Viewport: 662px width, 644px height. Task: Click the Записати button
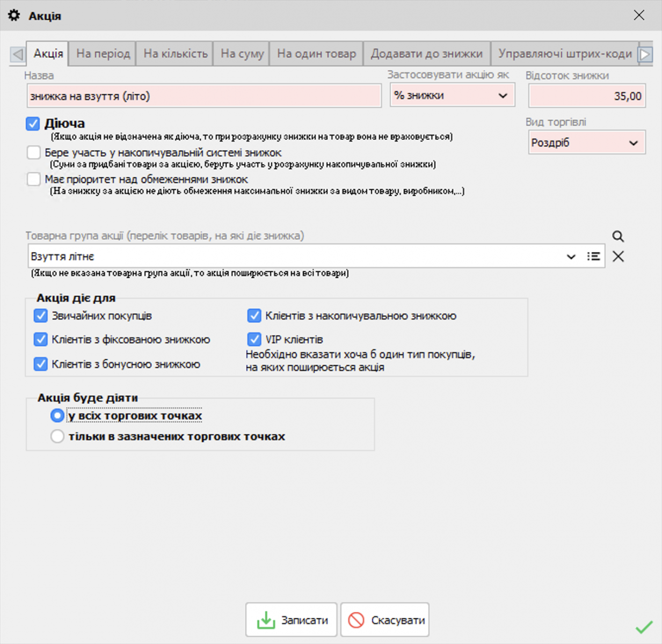pos(292,620)
